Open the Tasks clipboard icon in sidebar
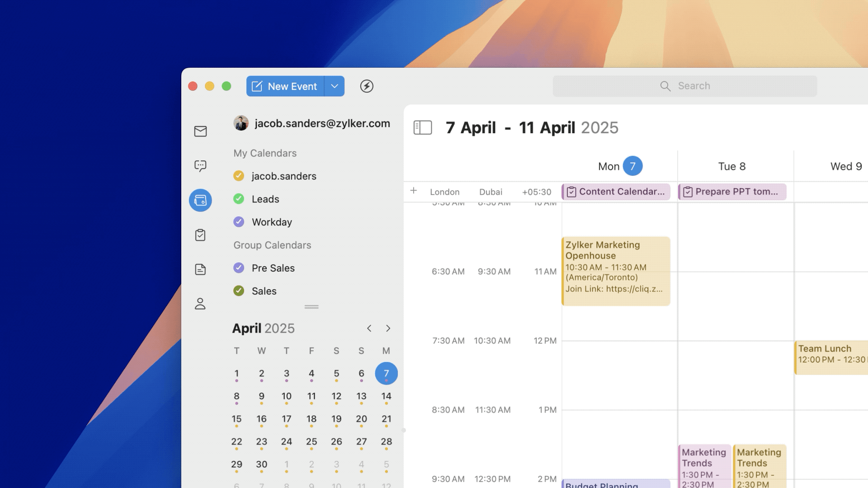The width and height of the screenshot is (868, 488). tap(200, 235)
